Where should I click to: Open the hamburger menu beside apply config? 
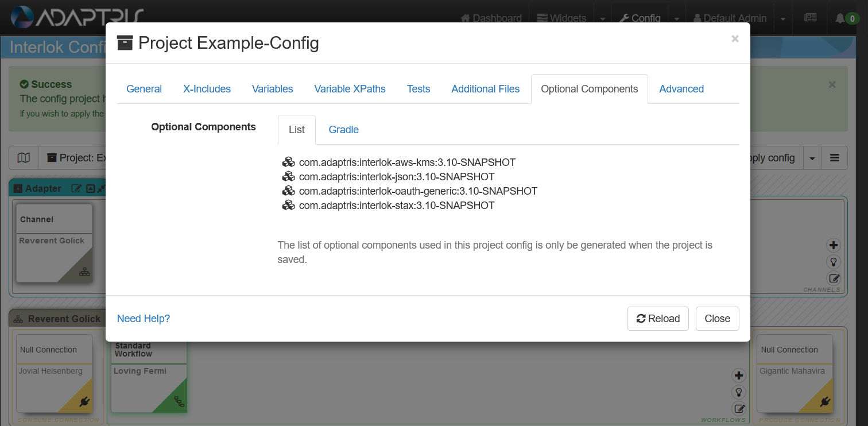(834, 158)
